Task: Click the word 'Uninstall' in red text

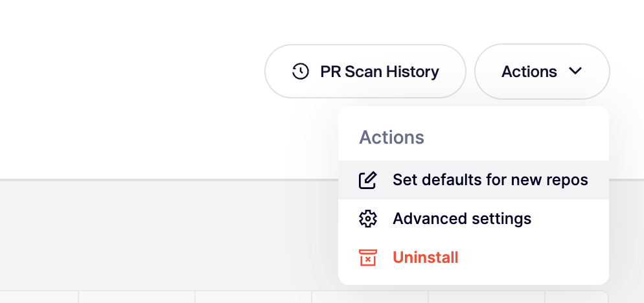Action: point(425,258)
